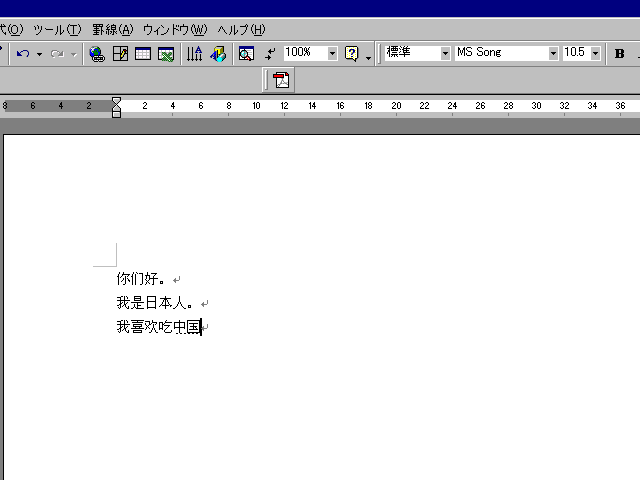Image resolution: width=640 pixels, height=480 pixels.
Task: Click the 10.5 font size box
Action: point(576,53)
